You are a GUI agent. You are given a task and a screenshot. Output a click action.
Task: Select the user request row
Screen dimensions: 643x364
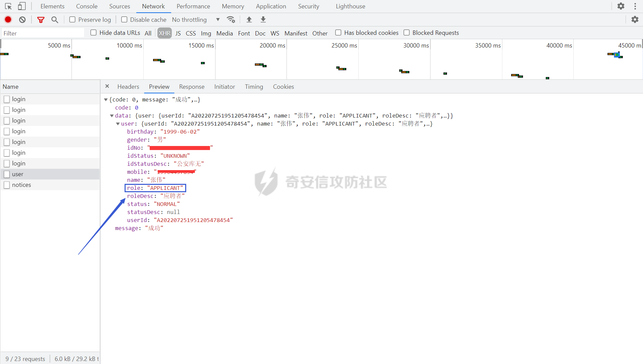coord(50,174)
